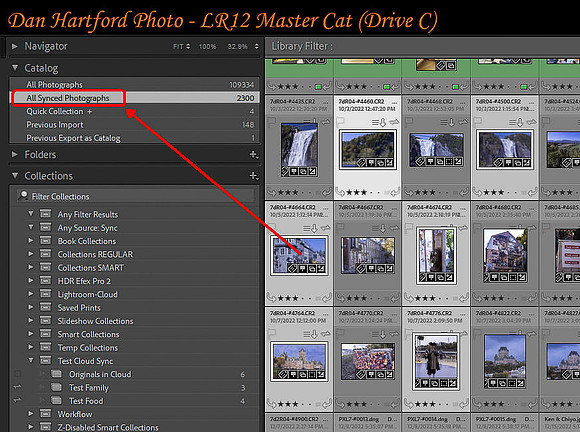Screen dimensions: 580x432
Task: Toggle the flag on 7dR04-#4468.CR2
Action: click(x=408, y=122)
